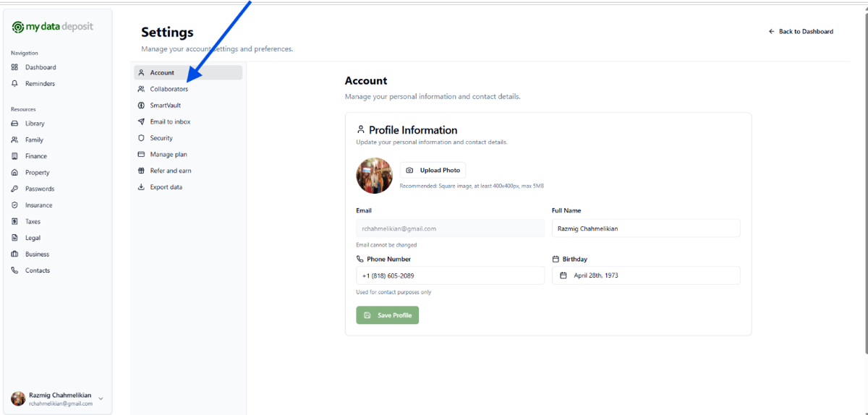Click the Finance sidebar icon
This screenshot has height=415, width=868.
coord(14,156)
